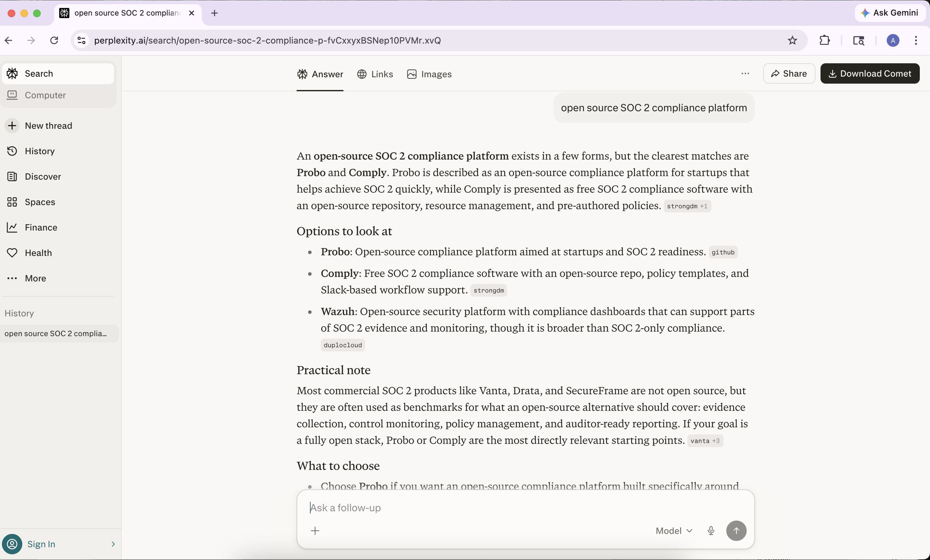Expand More sidebar options

pos(35,278)
